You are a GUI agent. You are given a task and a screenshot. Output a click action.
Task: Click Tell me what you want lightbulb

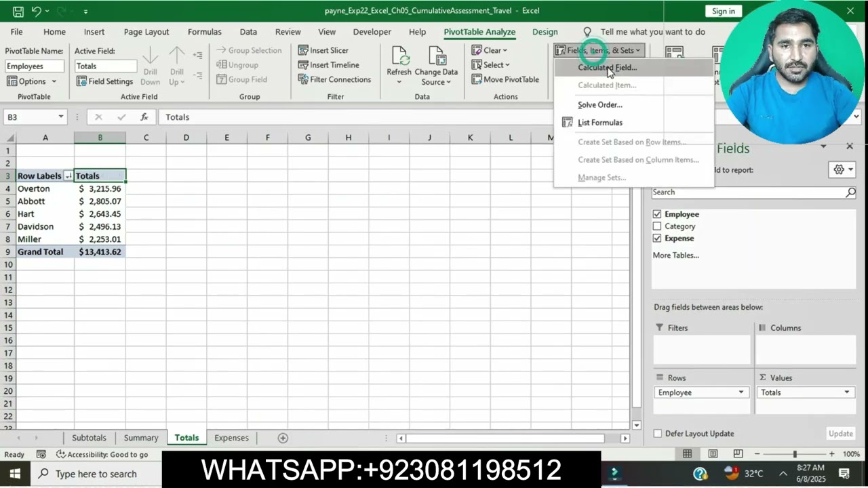(x=587, y=32)
